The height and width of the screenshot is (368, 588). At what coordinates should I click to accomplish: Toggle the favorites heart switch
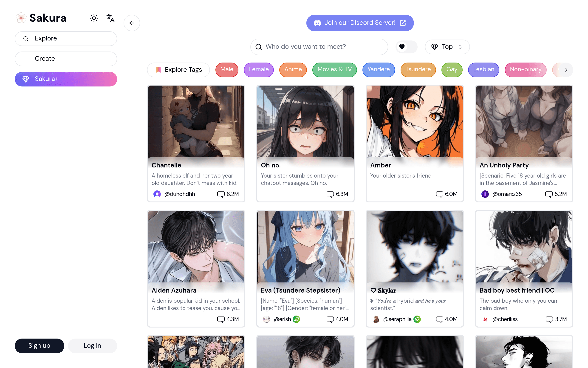click(x=407, y=47)
